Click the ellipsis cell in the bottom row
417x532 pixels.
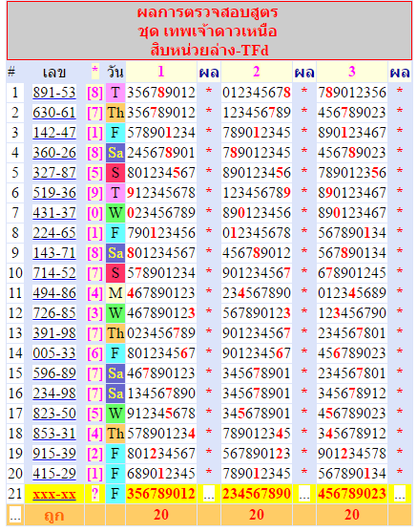coord(15,515)
